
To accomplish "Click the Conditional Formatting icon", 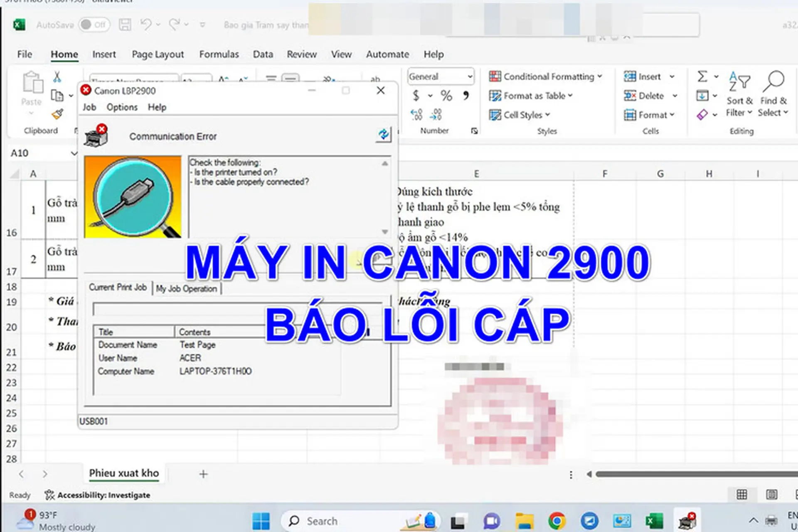I will [x=495, y=76].
